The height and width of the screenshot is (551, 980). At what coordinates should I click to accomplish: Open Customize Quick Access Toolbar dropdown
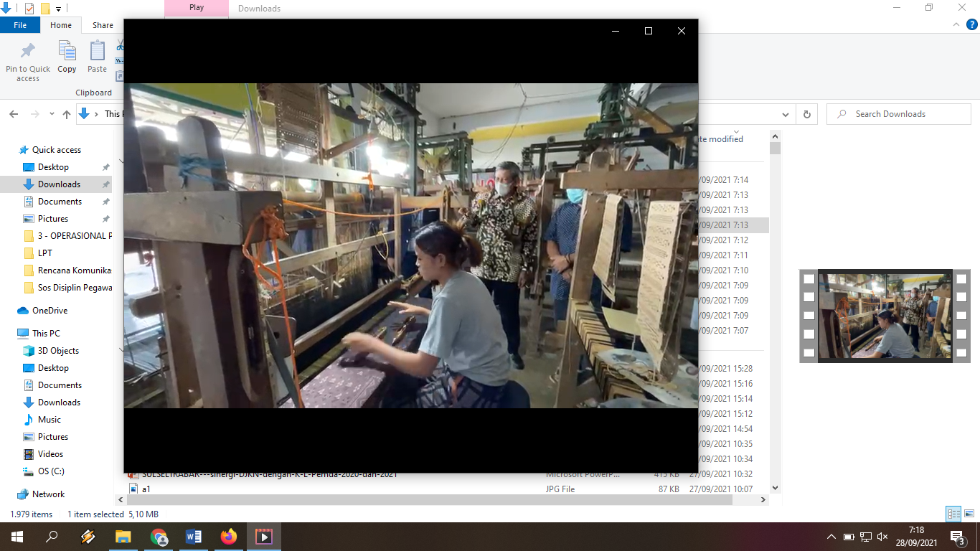[59, 9]
